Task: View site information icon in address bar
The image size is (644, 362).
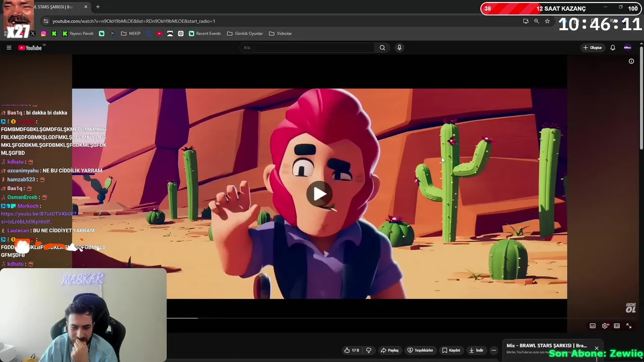Action: click(46, 21)
